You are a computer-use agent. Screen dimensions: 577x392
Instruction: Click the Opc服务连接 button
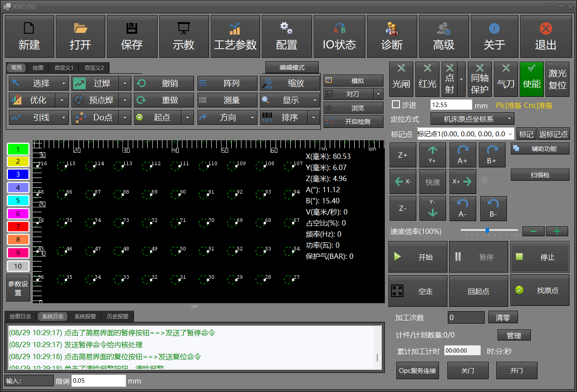pyautogui.click(x=417, y=370)
